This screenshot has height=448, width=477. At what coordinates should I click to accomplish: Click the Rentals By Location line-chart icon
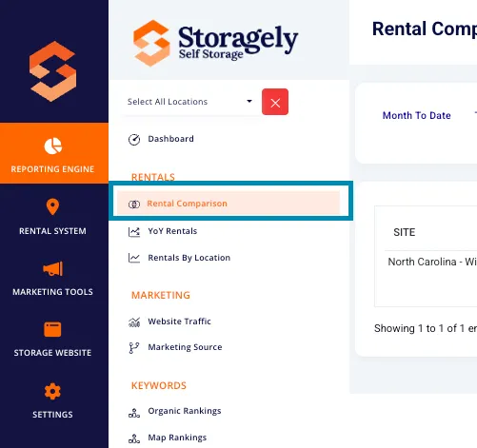coord(134,258)
